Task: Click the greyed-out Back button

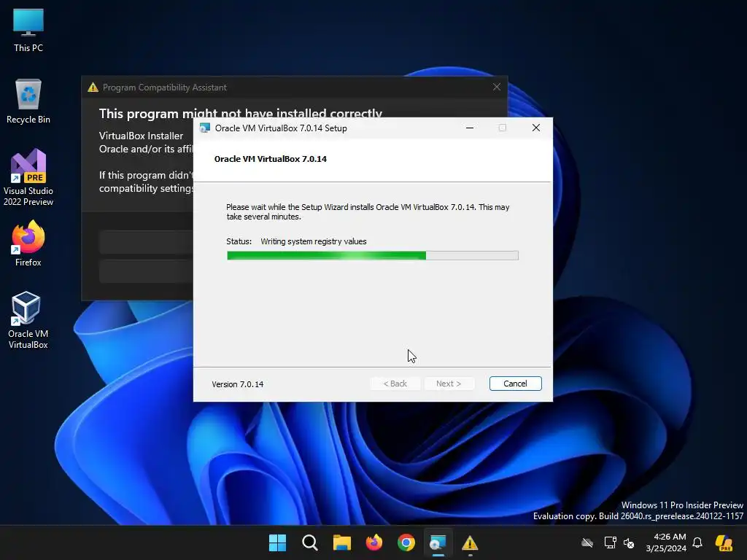Action: tap(395, 384)
